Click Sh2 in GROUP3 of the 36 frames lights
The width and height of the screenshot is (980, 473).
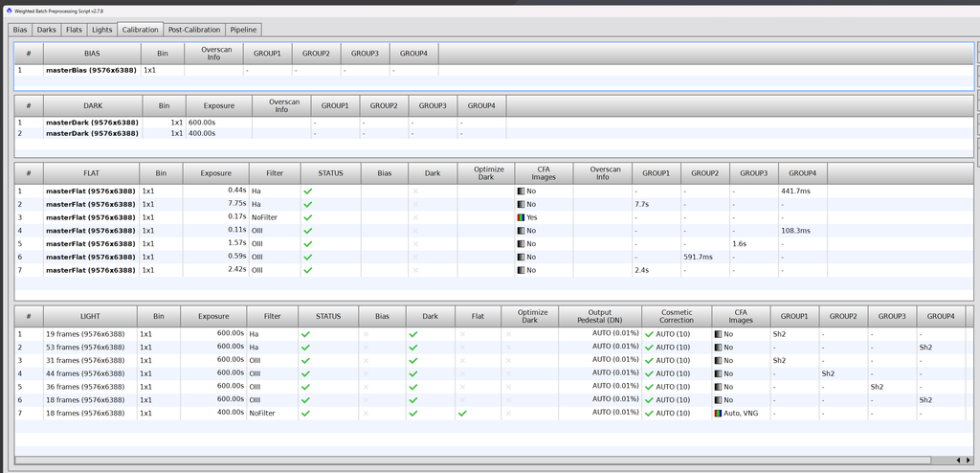877,387
